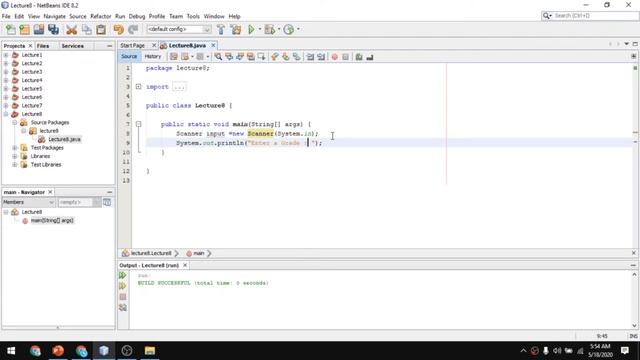Expand the folded import block
Screen dimensions: 640x360
(138, 87)
